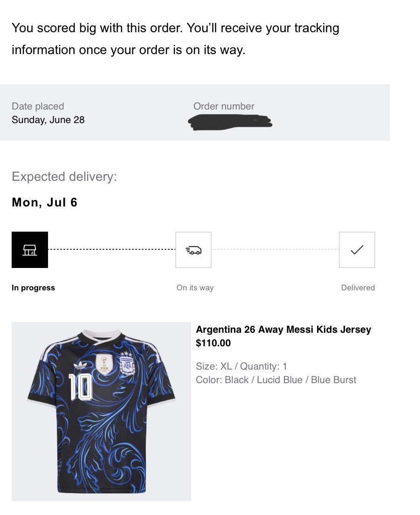The width and height of the screenshot is (420, 515).
Task: Click the Mon, Jul 6 delivery date
Action: pyautogui.click(x=44, y=202)
